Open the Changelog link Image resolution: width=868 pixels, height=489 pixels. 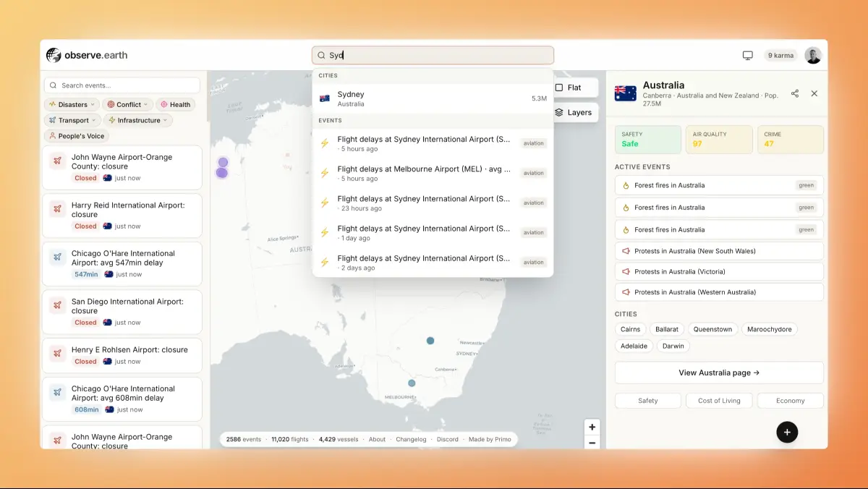point(410,439)
